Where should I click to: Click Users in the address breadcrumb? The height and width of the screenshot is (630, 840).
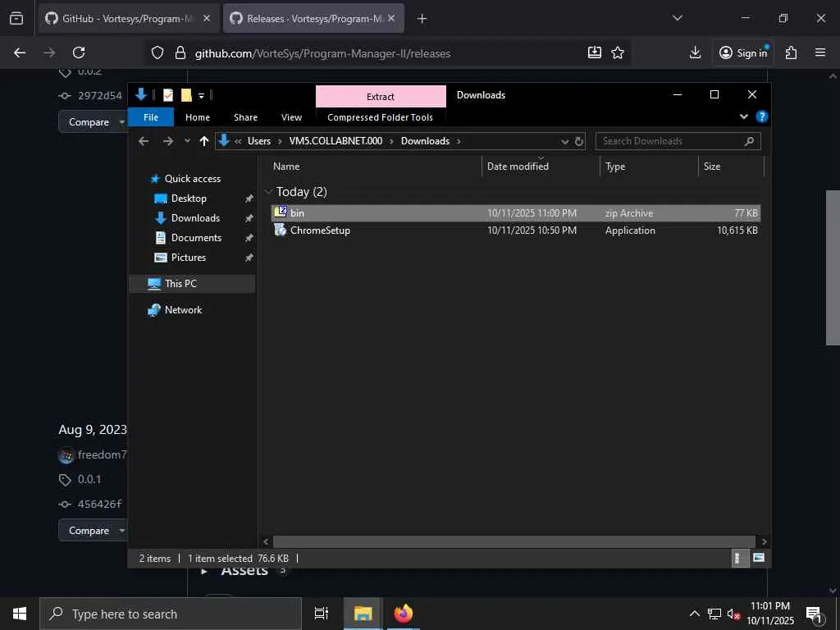click(258, 141)
